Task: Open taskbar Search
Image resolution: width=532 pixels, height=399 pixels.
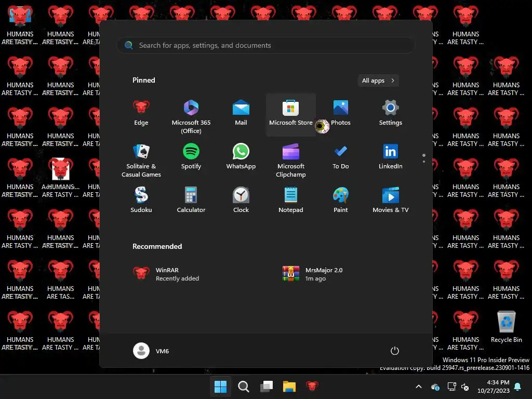Action: tap(243, 386)
